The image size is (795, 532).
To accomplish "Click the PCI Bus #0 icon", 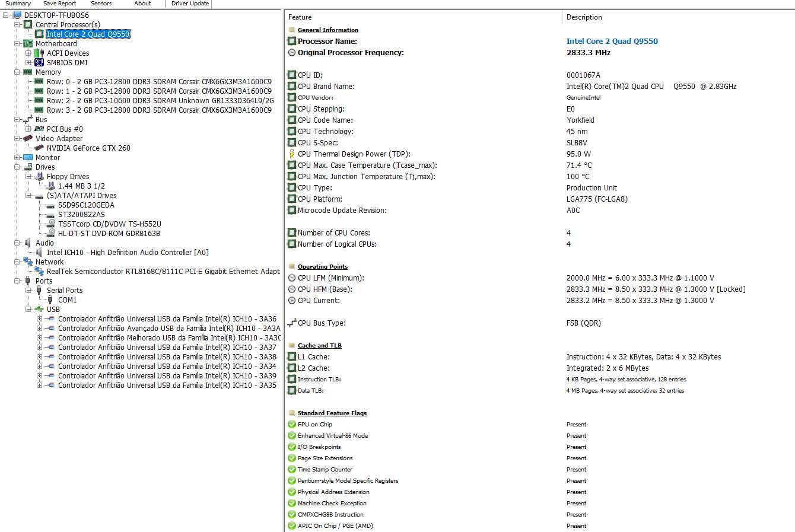I will (x=39, y=129).
